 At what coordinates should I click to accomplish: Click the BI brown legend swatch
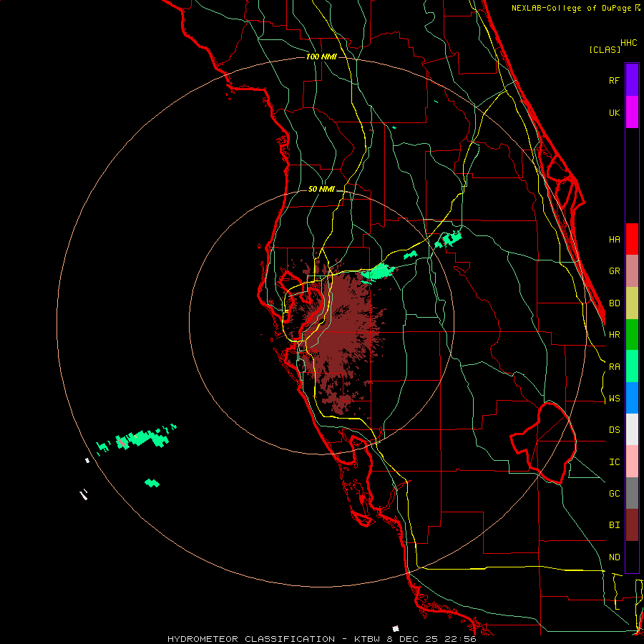point(632,525)
